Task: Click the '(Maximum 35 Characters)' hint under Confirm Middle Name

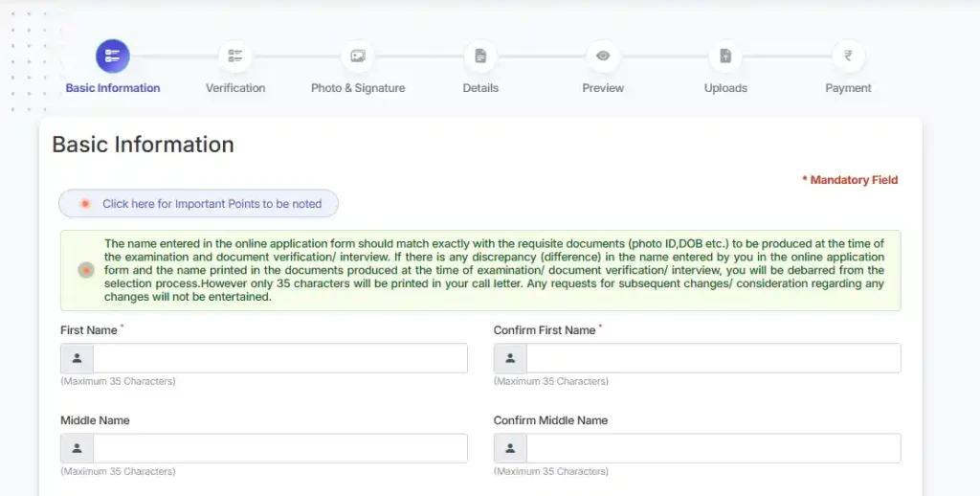Action: tap(550, 471)
